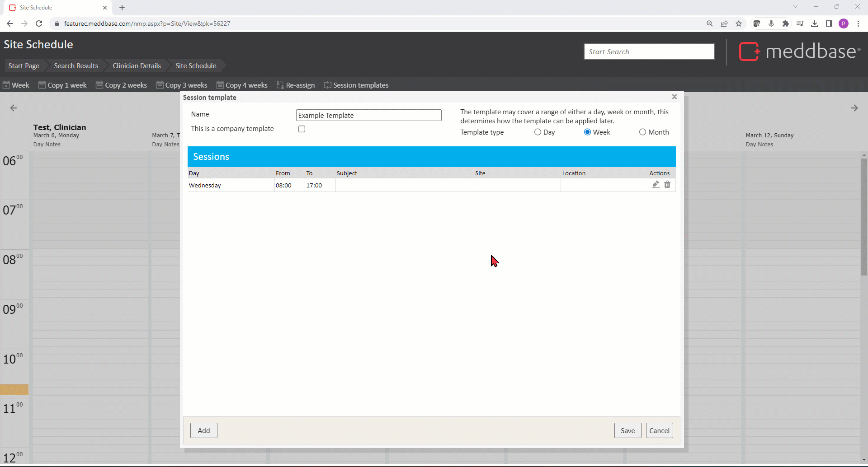This screenshot has height=467, width=868.
Task: Close the Session template dialog
Action: [674, 97]
